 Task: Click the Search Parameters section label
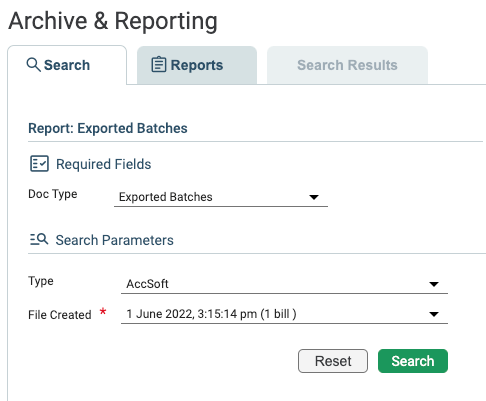coord(114,240)
